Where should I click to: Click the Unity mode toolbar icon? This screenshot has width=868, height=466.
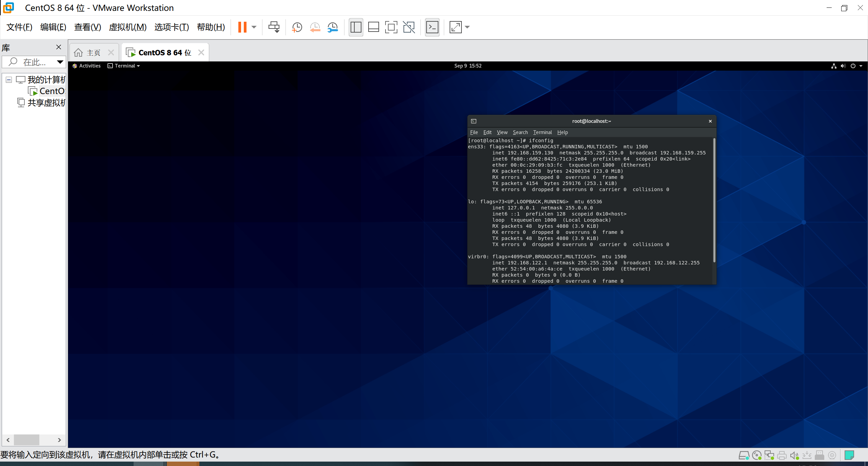[x=409, y=27]
